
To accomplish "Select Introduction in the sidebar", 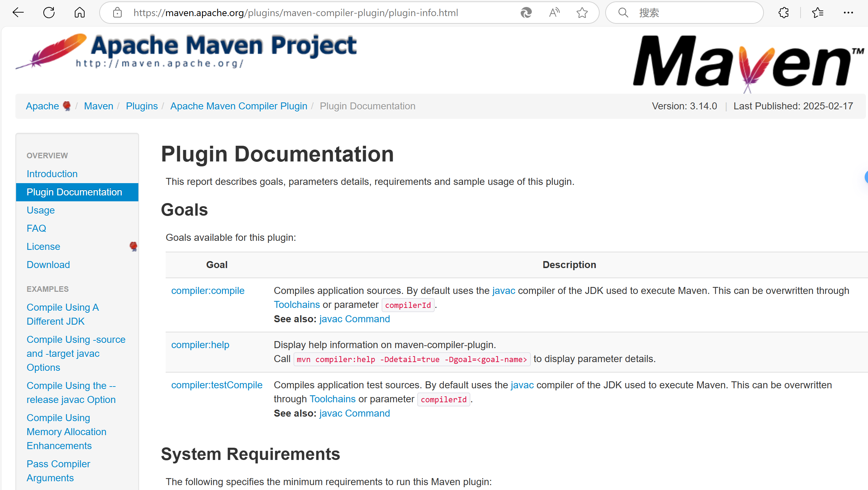I will (52, 174).
